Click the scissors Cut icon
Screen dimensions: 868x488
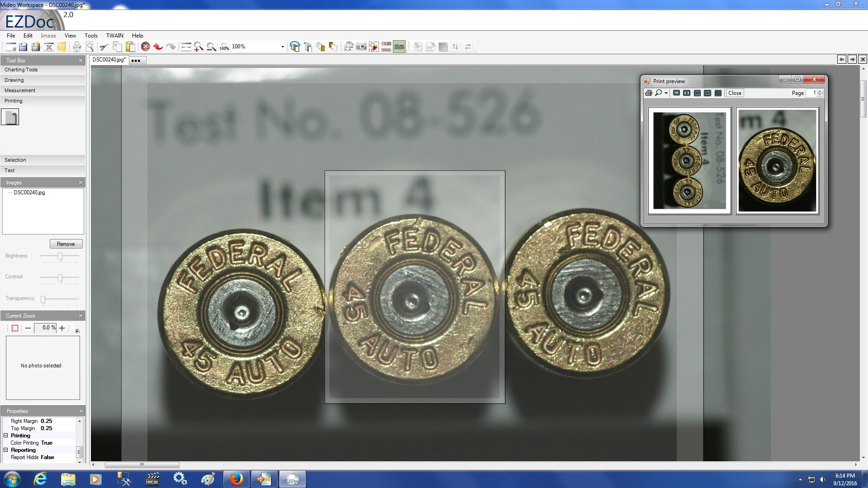104,47
